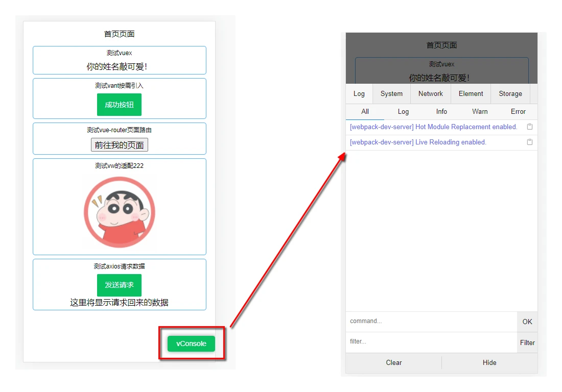Viewport: 562px width, 392px height.
Task: Switch to the Storage tab
Action: [510, 94]
